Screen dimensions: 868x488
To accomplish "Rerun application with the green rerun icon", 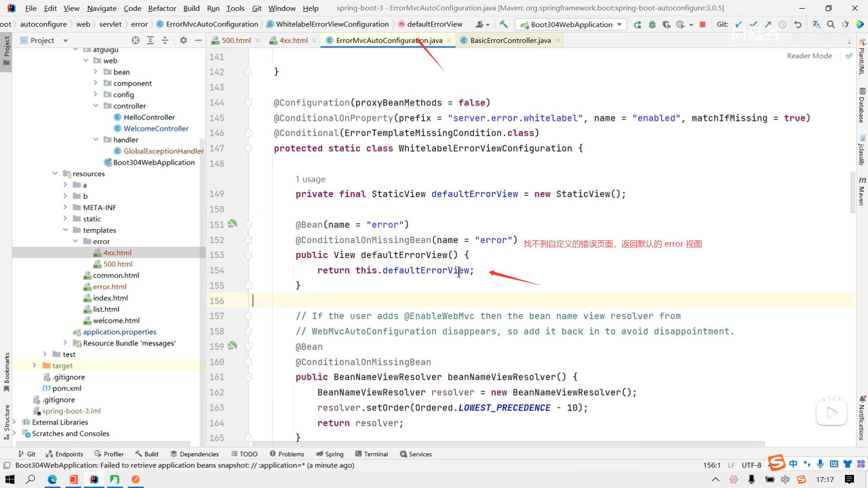I will click(637, 24).
